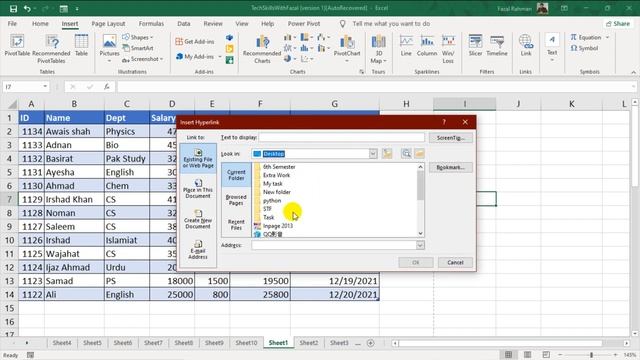Click Cancel in Insert Hyperlink dialog
This screenshot has width=640, height=360.
pyautogui.click(x=455, y=262)
